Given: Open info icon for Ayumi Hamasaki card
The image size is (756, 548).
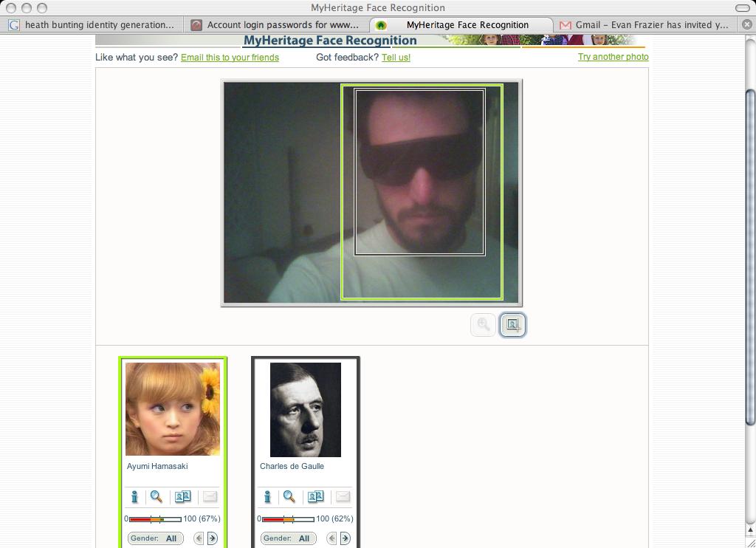Looking at the screenshot, I should click(134, 496).
